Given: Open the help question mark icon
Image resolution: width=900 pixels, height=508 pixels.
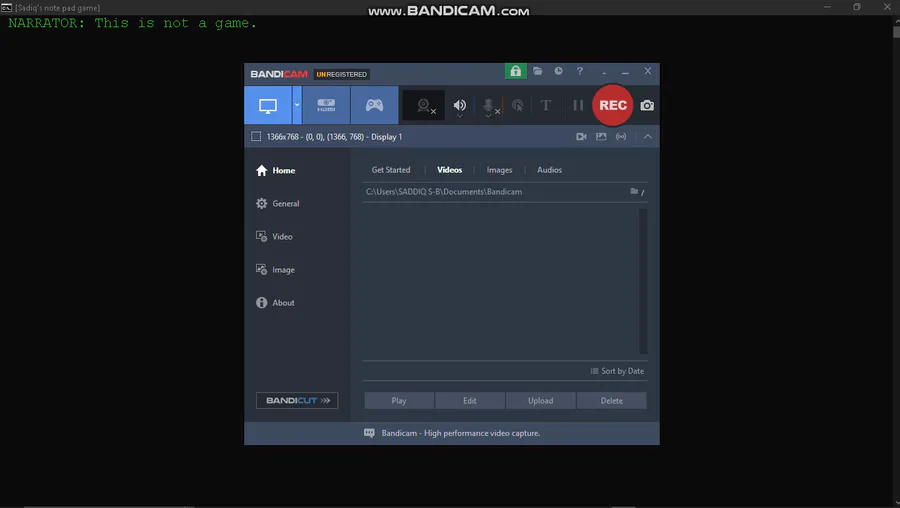Looking at the screenshot, I should [x=580, y=71].
